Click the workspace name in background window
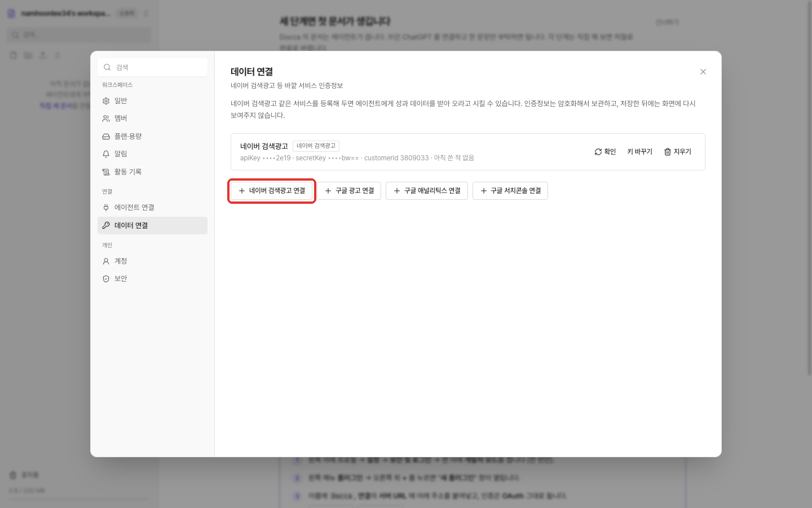The width and height of the screenshot is (812, 508). (x=67, y=13)
